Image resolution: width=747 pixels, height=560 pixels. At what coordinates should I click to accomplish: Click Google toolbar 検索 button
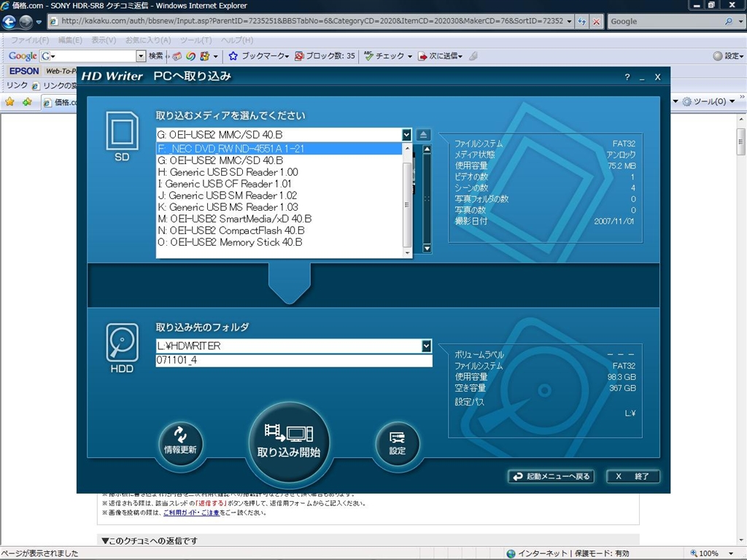(156, 55)
